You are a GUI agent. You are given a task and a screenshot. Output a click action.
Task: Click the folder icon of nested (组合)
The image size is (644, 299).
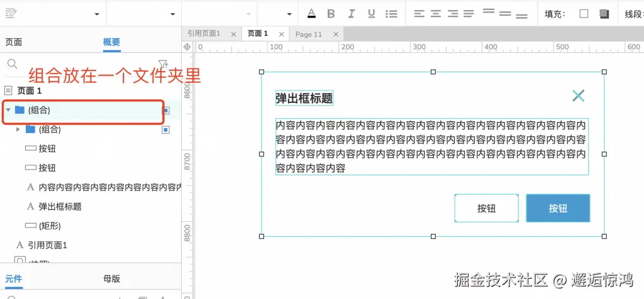[30, 129]
